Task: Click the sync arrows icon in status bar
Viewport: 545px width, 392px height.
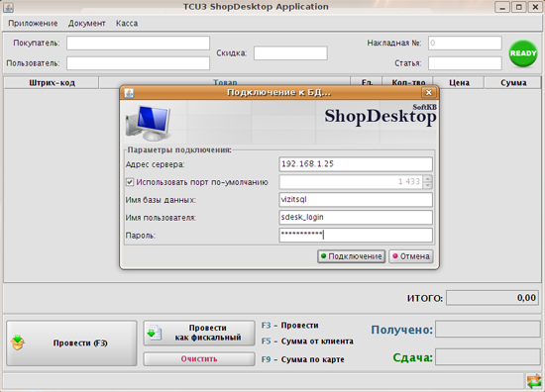Action: [x=534, y=381]
